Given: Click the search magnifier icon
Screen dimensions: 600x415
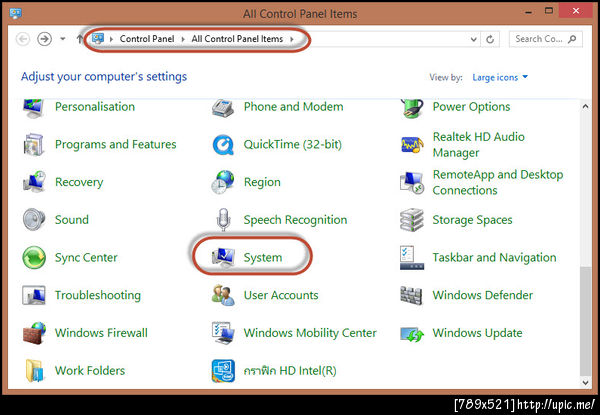Looking at the screenshot, I should (x=572, y=39).
